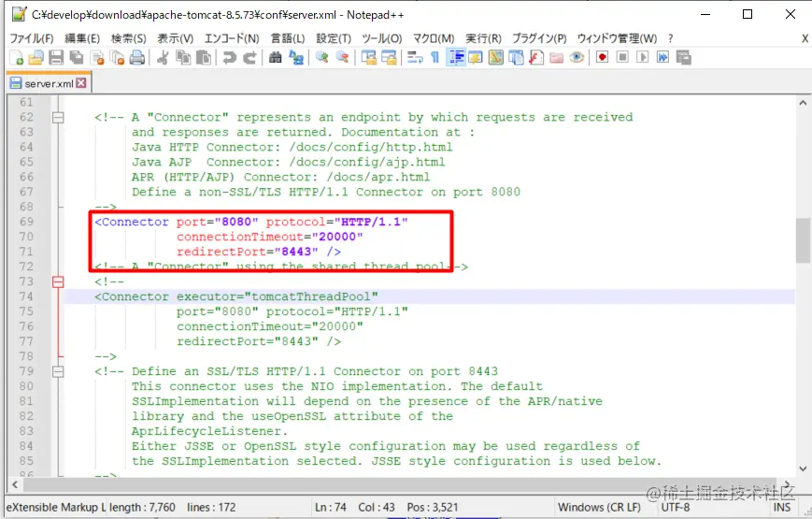This screenshot has height=519, width=812.
Task: Collapse the comment fold at line 62
Action: tap(58, 118)
